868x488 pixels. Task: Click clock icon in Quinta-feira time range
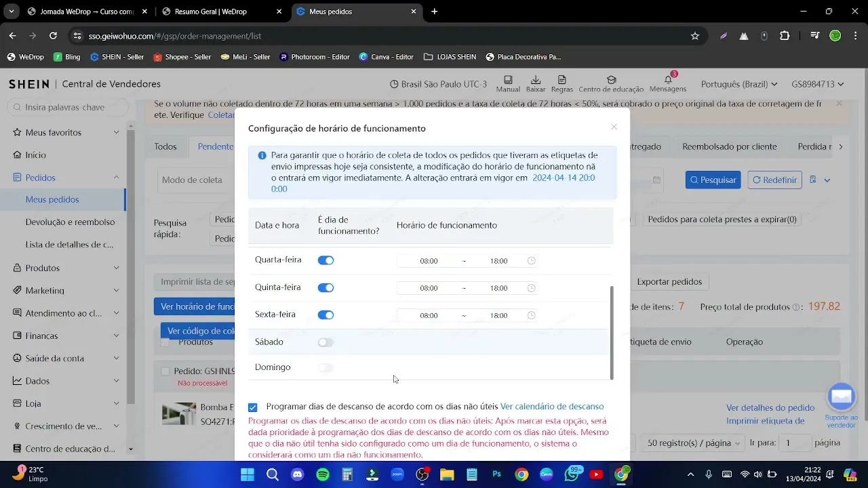(532, 288)
